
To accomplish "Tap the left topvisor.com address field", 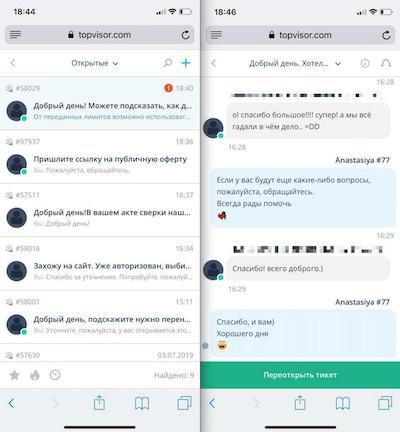I will tap(100, 35).
